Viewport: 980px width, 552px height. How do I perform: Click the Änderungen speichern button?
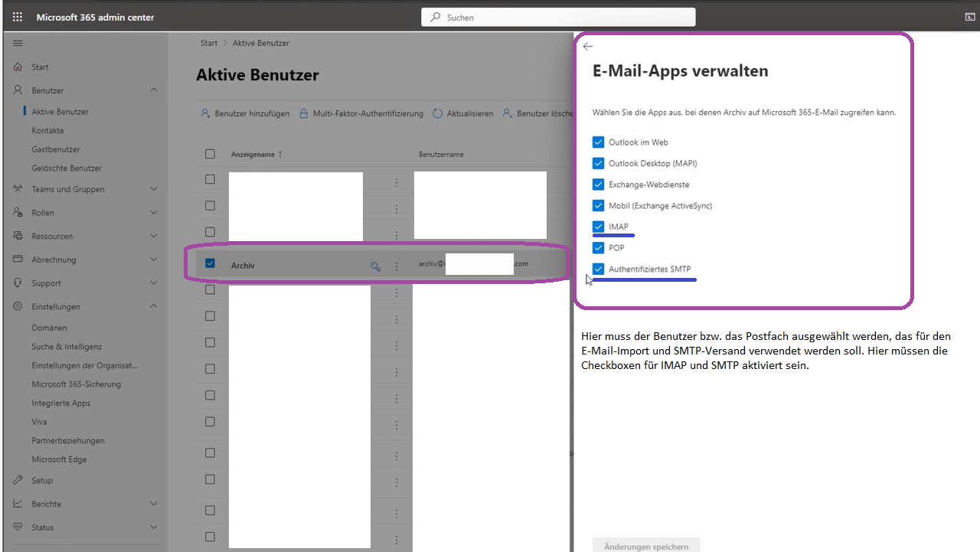[646, 546]
